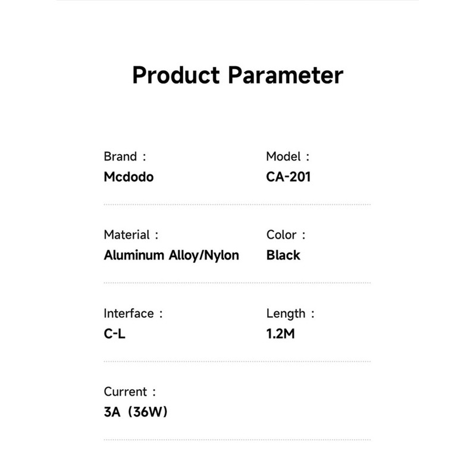Click the Product Parameter heading

237,76
